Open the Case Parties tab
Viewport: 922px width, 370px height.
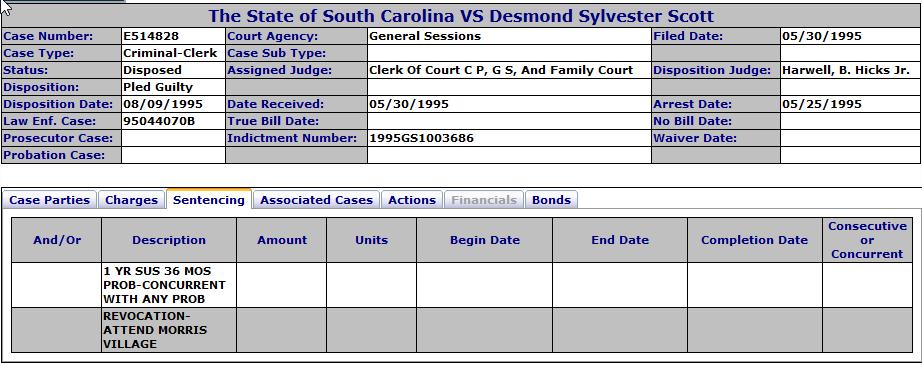pos(49,200)
